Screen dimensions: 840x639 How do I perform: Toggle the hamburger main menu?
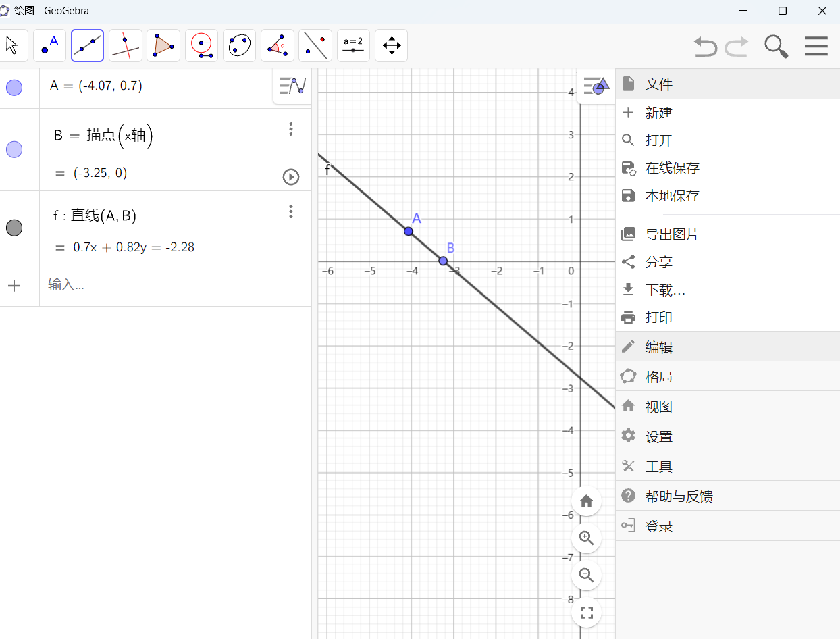click(x=816, y=46)
